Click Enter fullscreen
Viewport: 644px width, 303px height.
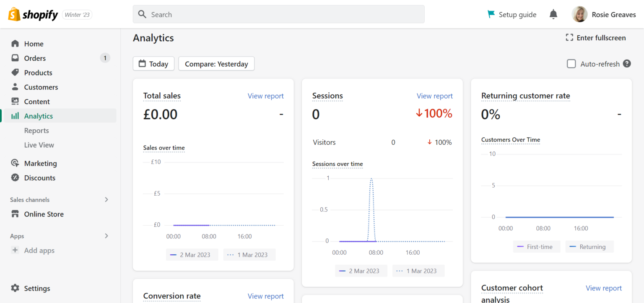pyautogui.click(x=595, y=37)
